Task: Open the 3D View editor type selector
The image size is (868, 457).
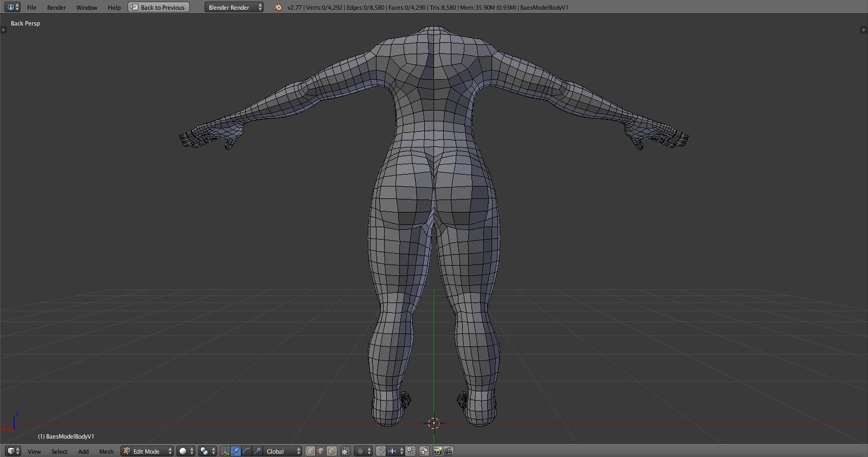Action: pos(13,451)
